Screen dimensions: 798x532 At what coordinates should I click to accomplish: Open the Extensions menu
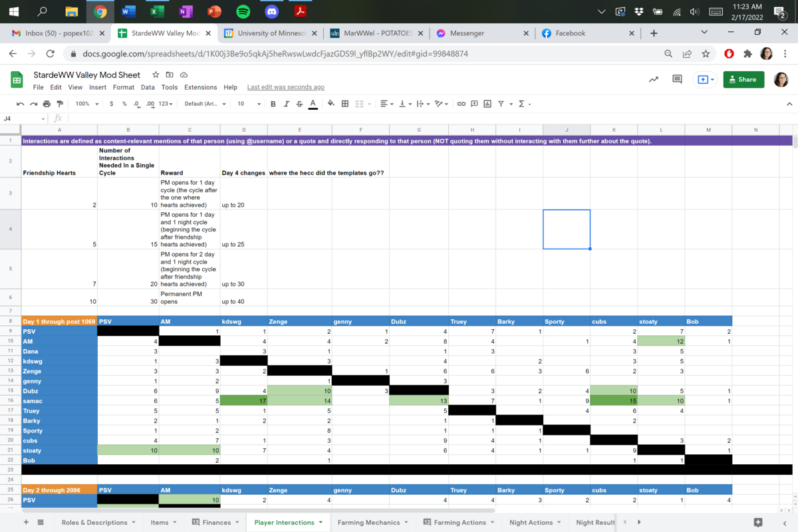coord(200,87)
